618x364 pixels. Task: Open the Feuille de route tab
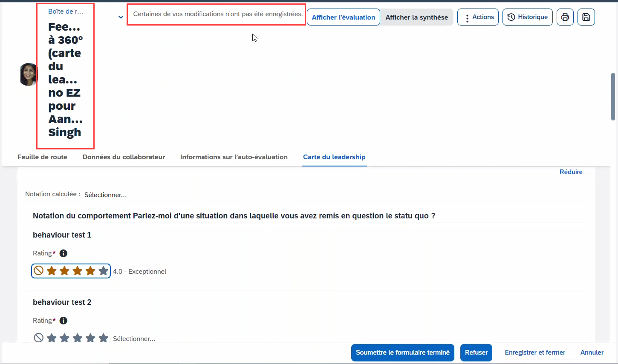click(42, 157)
